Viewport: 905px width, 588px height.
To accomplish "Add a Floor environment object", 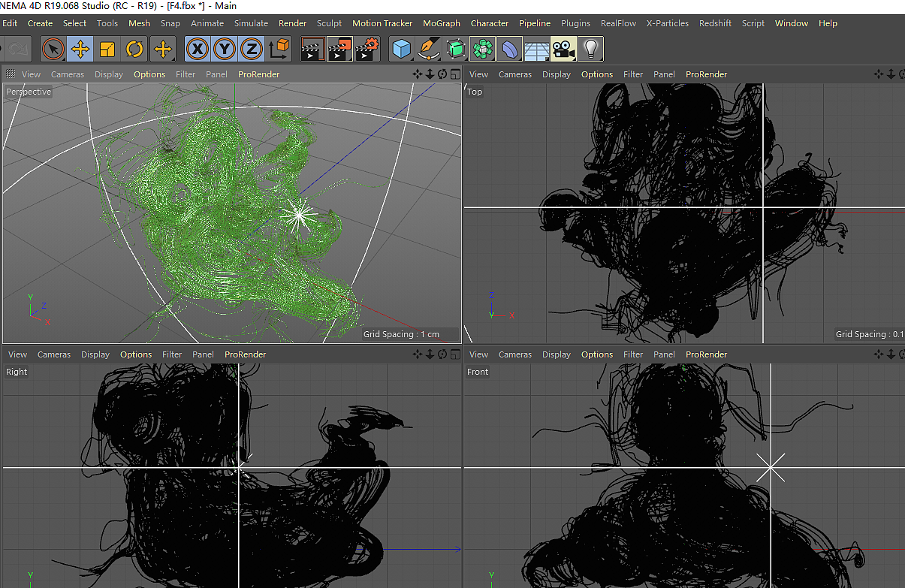I will click(536, 50).
